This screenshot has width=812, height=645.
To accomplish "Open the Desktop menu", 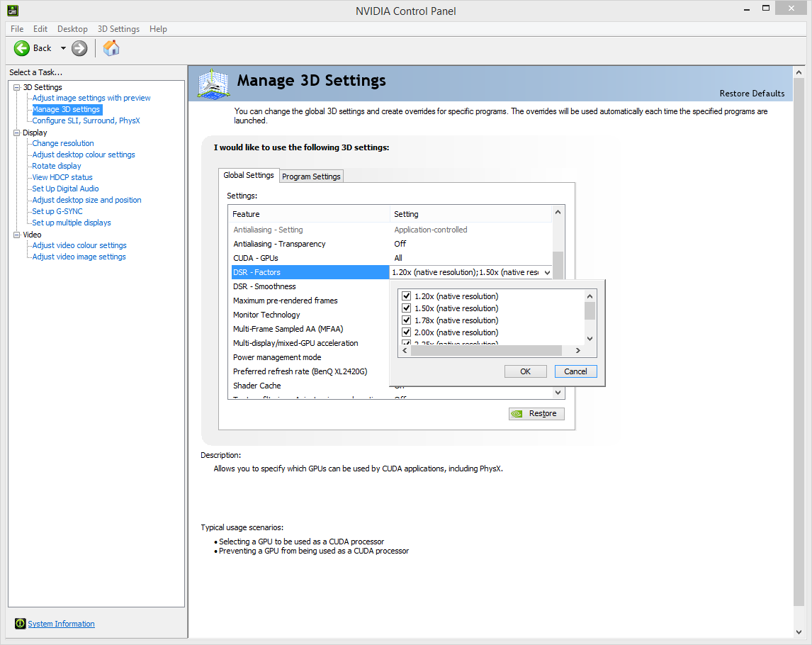I will point(72,29).
